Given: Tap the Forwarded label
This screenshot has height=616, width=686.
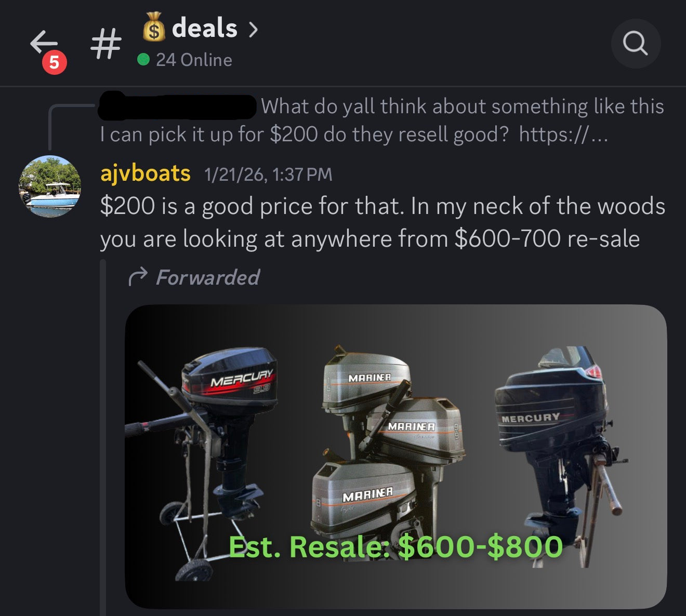Looking at the screenshot, I should [x=208, y=277].
